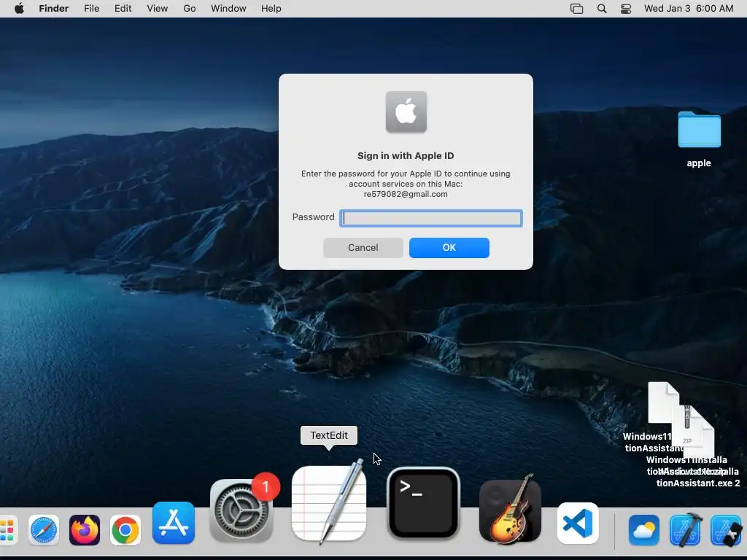Open the File menu
The image size is (747, 560).
[91, 9]
